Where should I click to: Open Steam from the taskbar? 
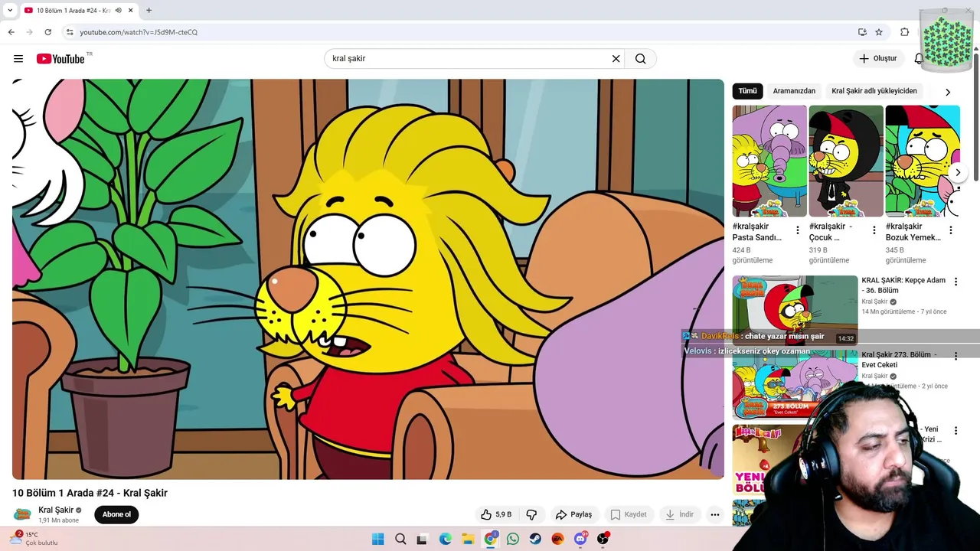tap(535, 539)
